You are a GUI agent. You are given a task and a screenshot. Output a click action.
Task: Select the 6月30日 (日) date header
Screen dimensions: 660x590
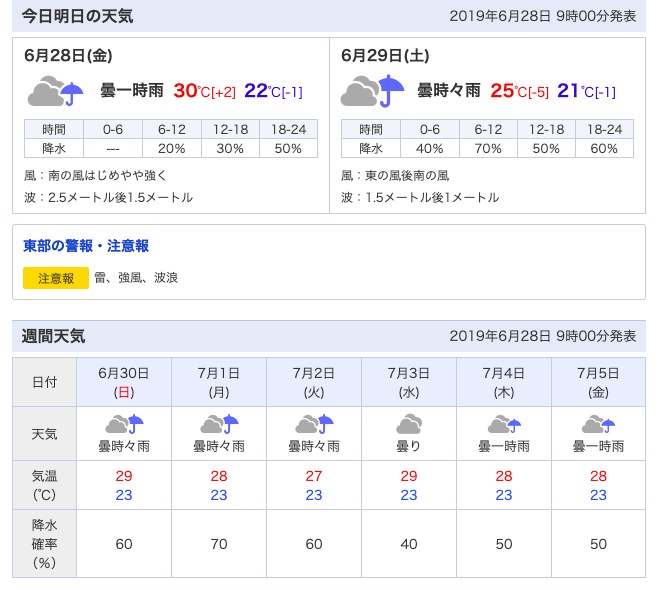[x=124, y=382]
